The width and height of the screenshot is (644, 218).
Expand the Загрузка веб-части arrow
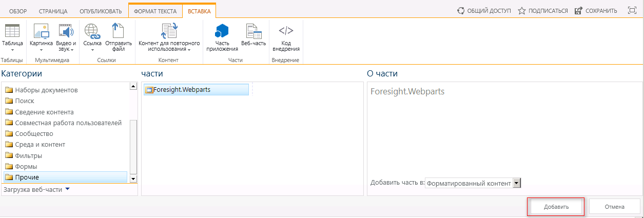pos(67,189)
